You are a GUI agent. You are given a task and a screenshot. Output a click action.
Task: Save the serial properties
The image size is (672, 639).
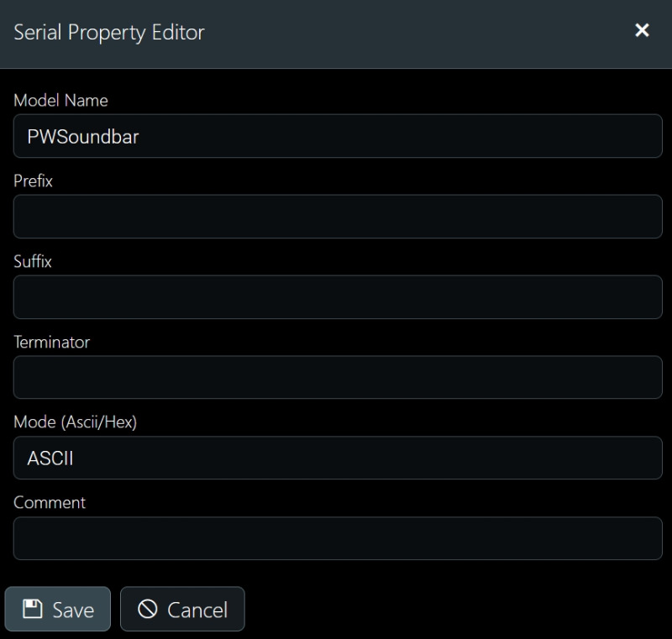[58, 609]
